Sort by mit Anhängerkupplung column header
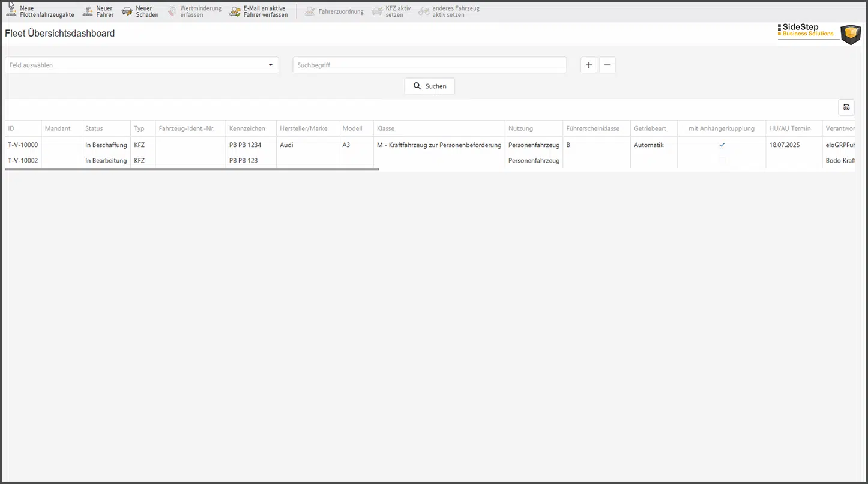868x484 pixels. tap(722, 128)
